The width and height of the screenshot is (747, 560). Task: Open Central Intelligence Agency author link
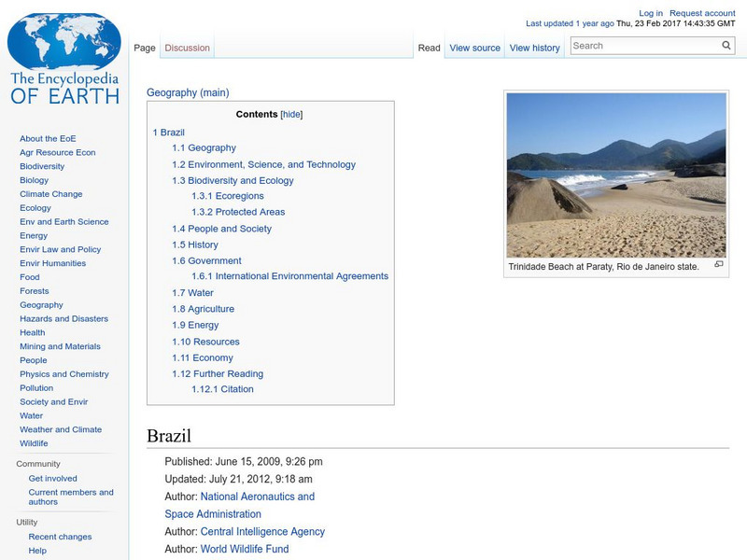point(262,531)
